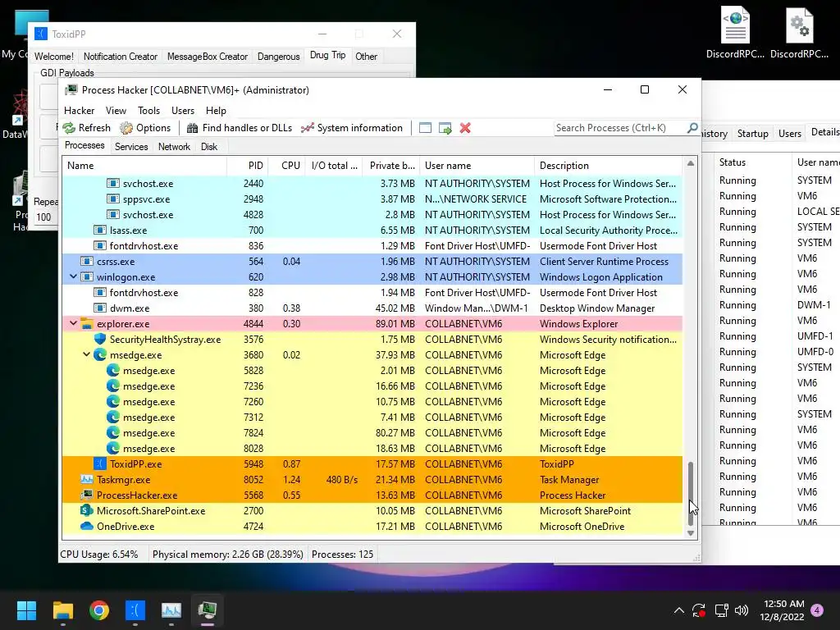
Task: Open the Help menu
Action: click(216, 111)
